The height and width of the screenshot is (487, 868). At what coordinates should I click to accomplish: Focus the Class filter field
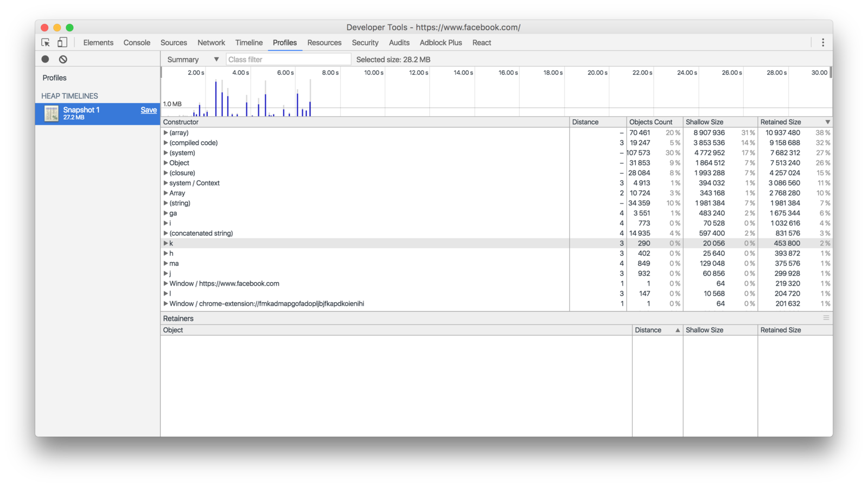[288, 59]
